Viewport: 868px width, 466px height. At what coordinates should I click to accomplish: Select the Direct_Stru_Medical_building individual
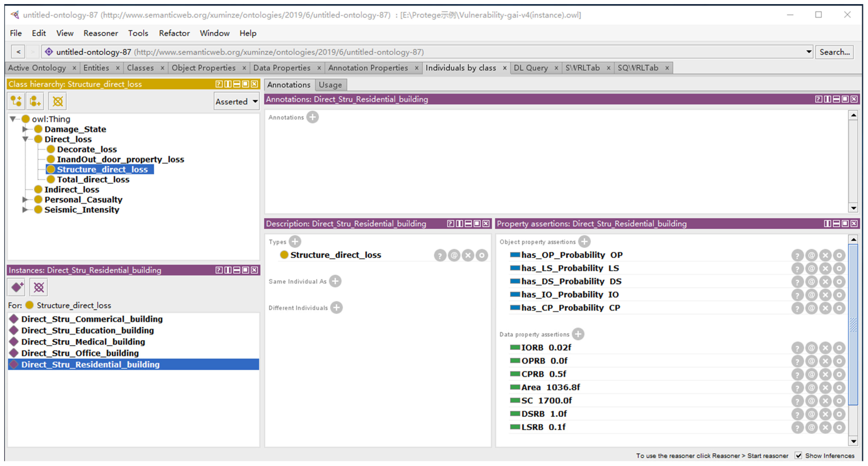click(x=83, y=342)
